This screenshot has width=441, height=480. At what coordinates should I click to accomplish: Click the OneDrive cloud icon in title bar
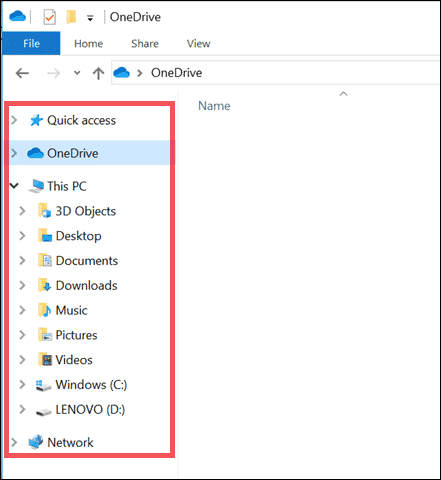point(17,16)
